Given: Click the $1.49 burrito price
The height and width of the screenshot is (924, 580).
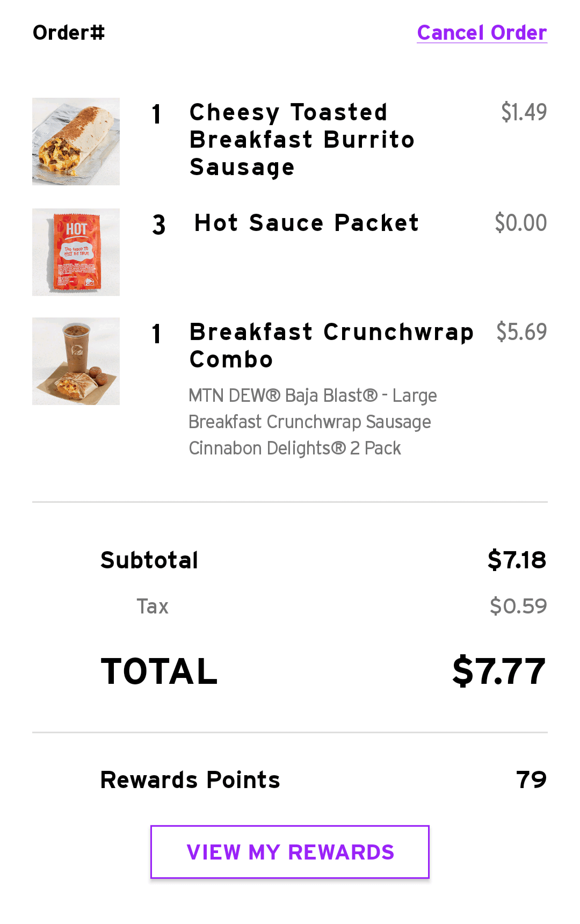Looking at the screenshot, I should point(524,112).
